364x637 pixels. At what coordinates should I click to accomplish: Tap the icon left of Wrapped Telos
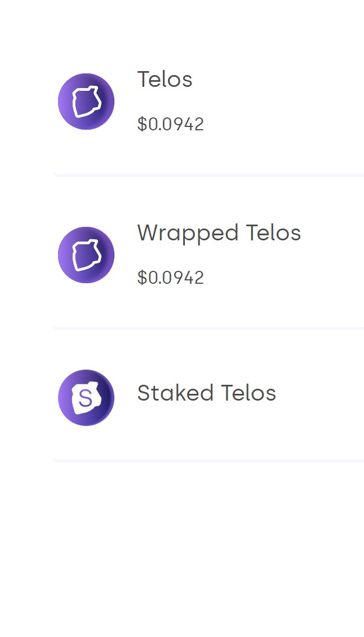(x=86, y=255)
